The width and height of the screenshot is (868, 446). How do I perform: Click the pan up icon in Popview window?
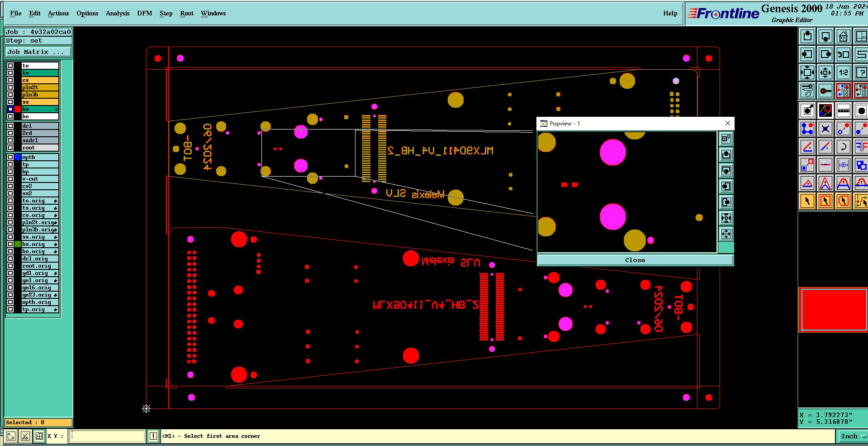[x=726, y=155]
